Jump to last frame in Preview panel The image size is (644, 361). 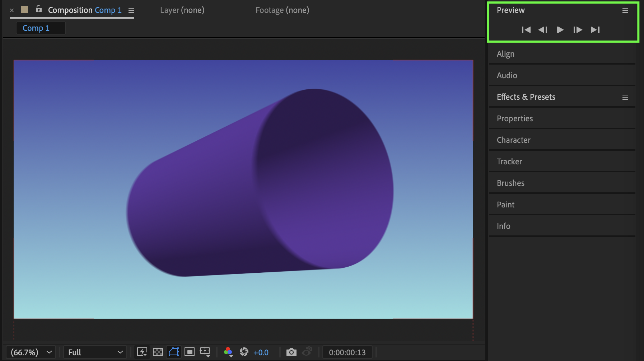pos(595,30)
